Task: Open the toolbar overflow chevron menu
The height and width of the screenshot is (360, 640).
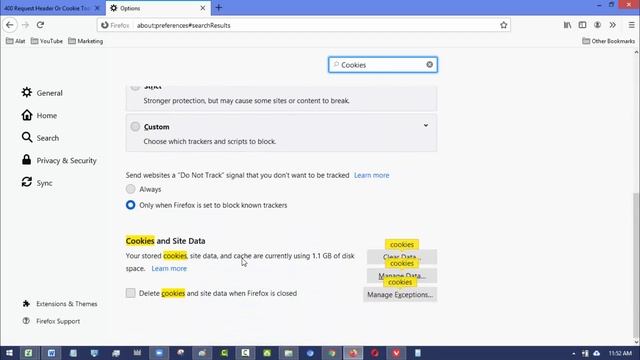Action: (613, 25)
